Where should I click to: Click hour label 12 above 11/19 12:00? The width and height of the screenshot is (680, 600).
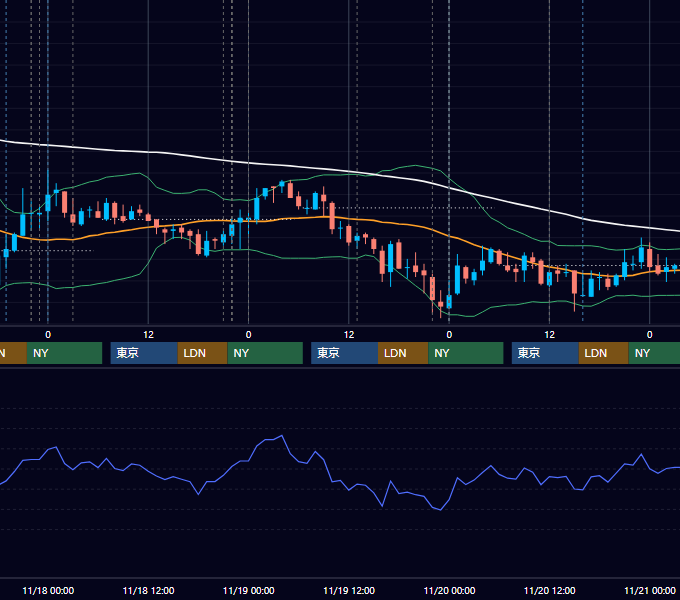(x=349, y=335)
